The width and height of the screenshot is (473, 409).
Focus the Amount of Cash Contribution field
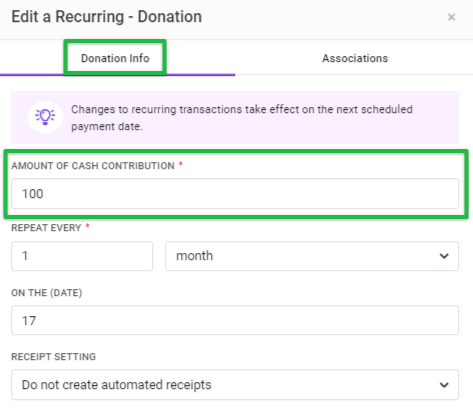[x=235, y=194]
